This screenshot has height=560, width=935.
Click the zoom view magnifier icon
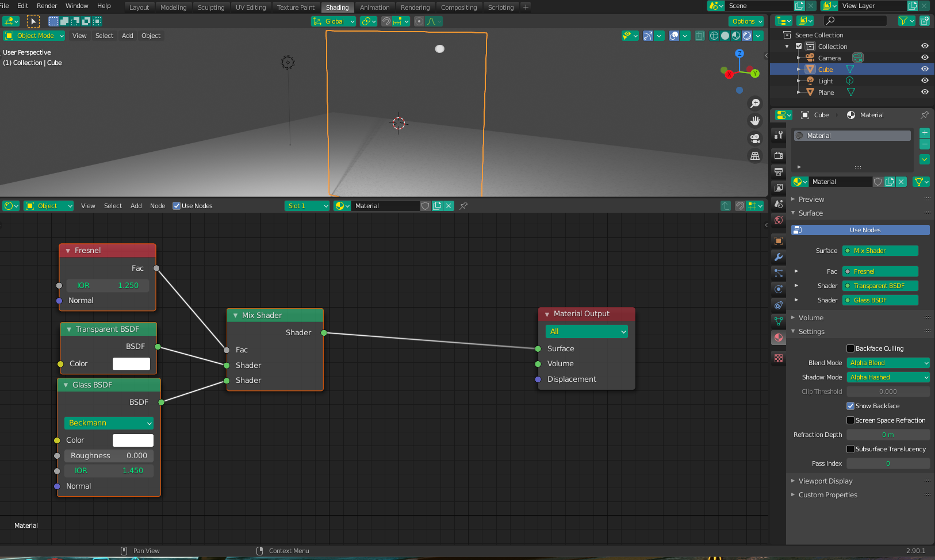(x=755, y=103)
